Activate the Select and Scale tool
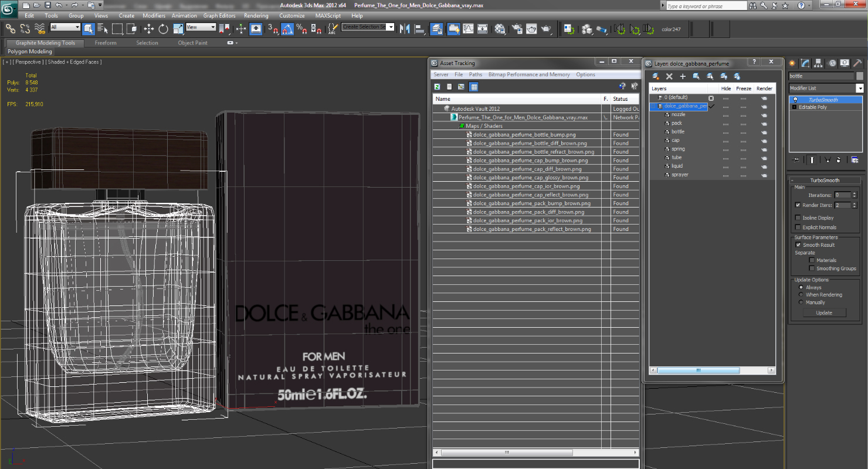The height and width of the screenshot is (469, 868). pyautogui.click(x=178, y=29)
